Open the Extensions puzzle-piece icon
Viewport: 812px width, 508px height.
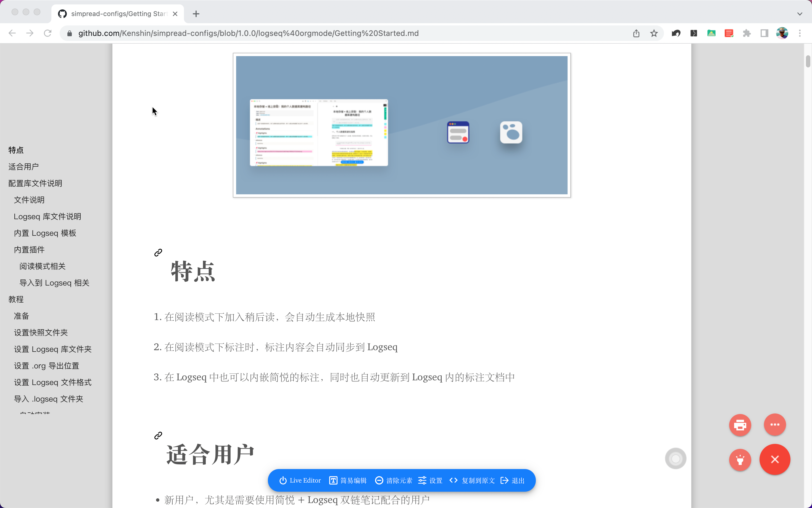point(747,33)
